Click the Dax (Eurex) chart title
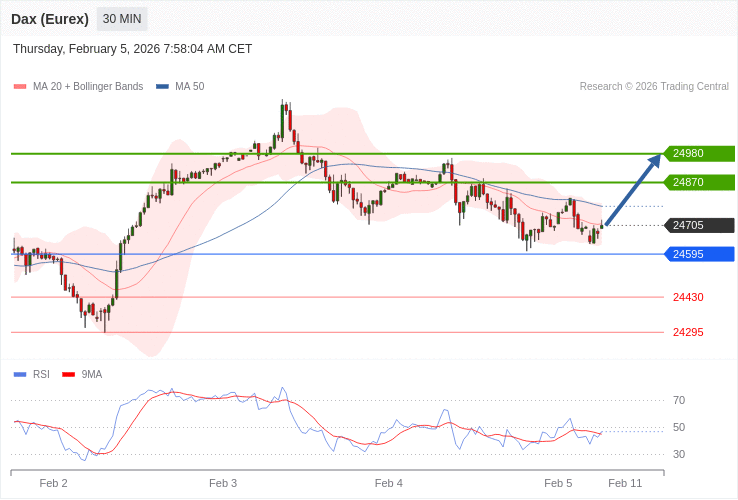 click(50, 19)
